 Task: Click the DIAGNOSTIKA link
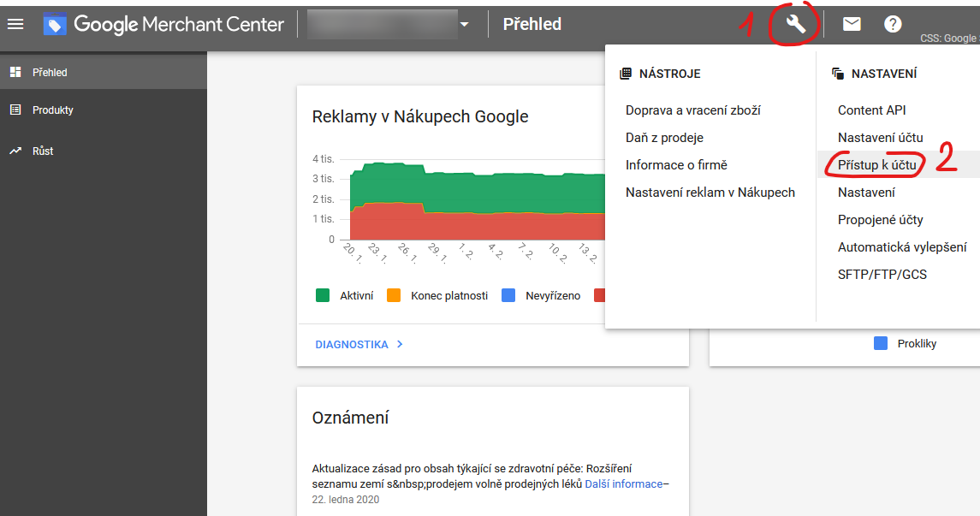[x=352, y=345]
